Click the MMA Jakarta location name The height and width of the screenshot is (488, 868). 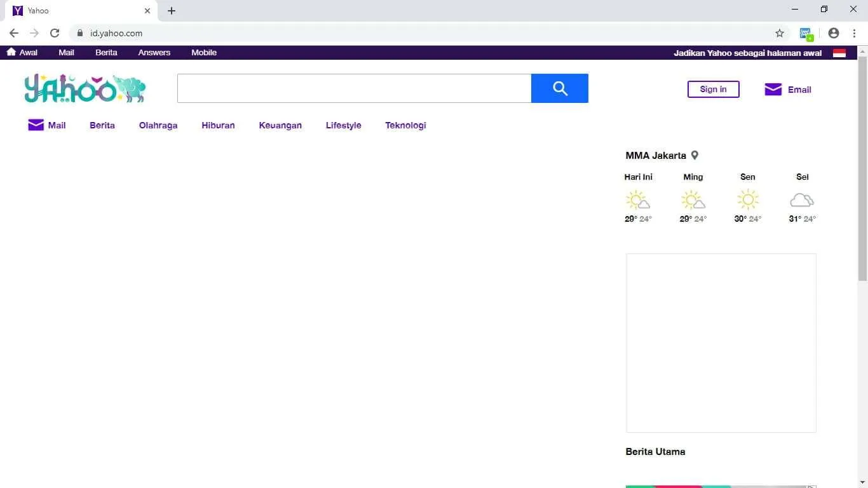[x=656, y=155]
